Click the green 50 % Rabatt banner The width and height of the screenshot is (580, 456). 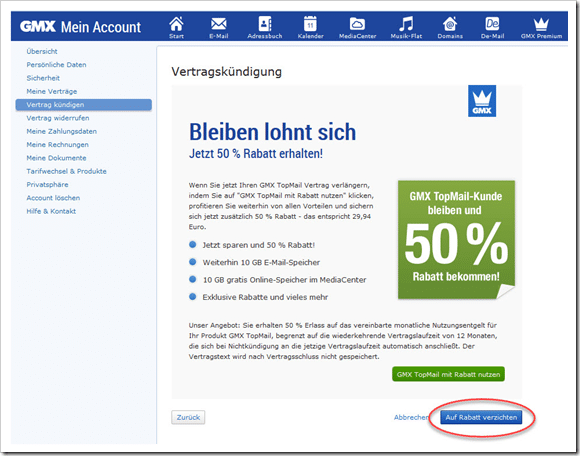[x=456, y=240]
